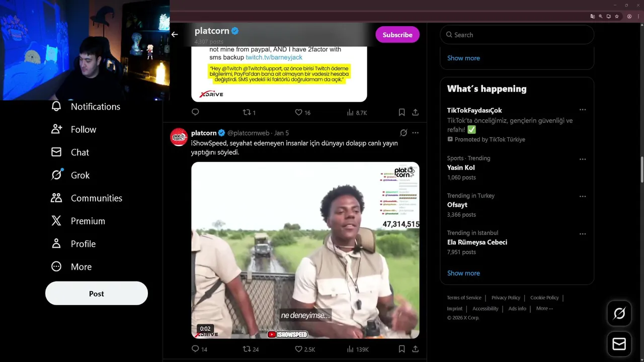
Task: Go back using the left arrow
Action: (175, 35)
